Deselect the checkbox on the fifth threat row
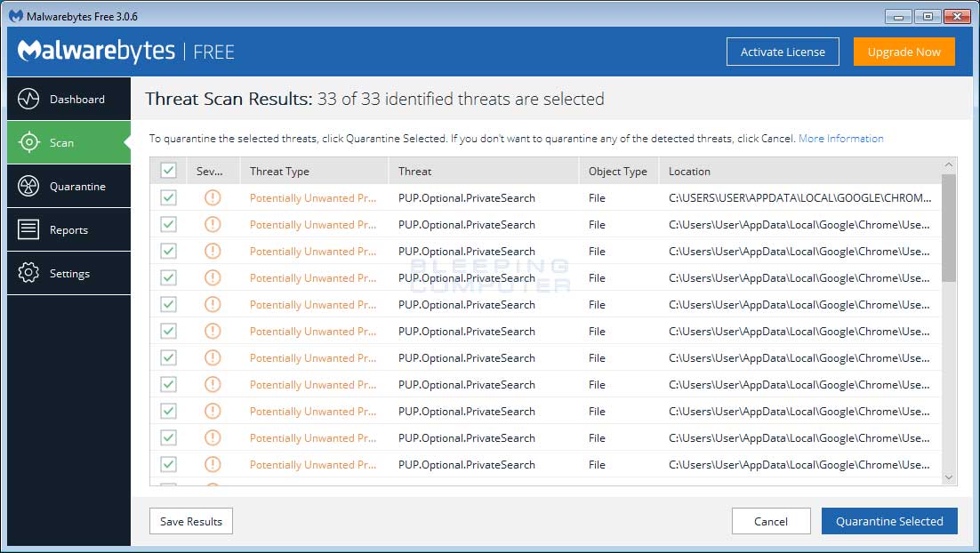 click(168, 304)
